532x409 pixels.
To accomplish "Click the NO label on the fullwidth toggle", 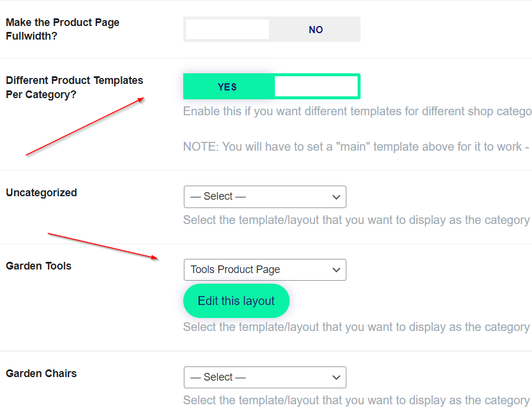I will [316, 30].
